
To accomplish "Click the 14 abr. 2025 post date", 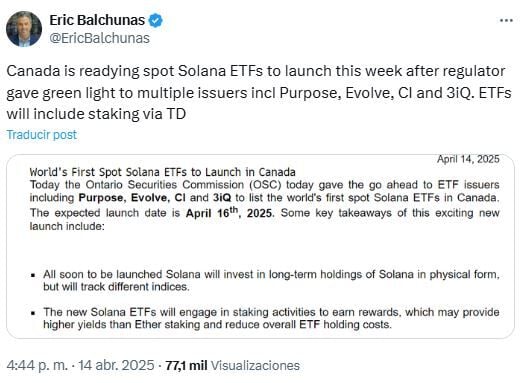I will (x=116, y=365).
